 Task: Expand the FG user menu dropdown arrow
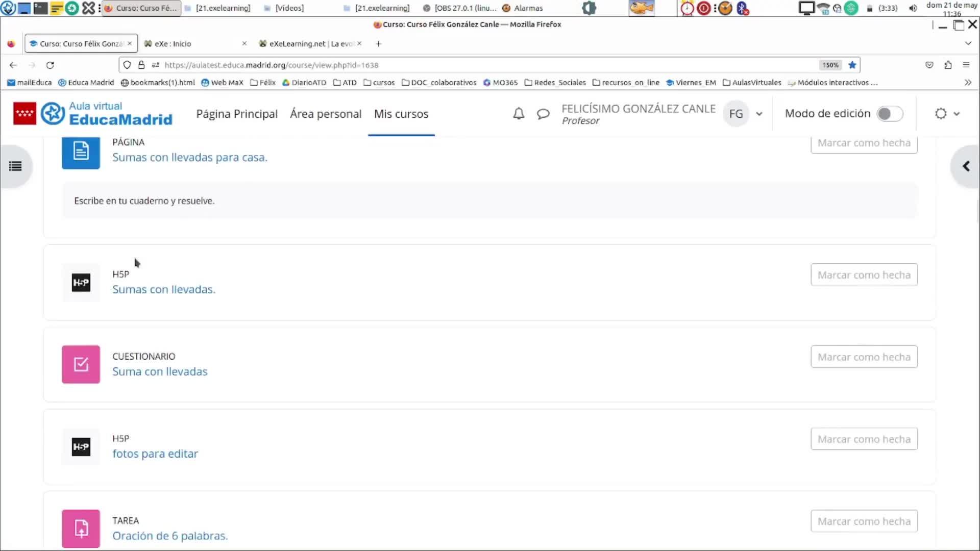pos(759,114)
